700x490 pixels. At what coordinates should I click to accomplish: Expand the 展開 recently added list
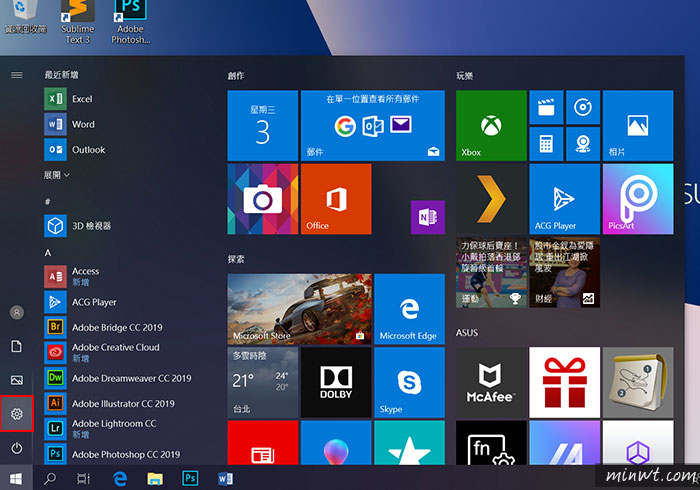coord(57,175)
